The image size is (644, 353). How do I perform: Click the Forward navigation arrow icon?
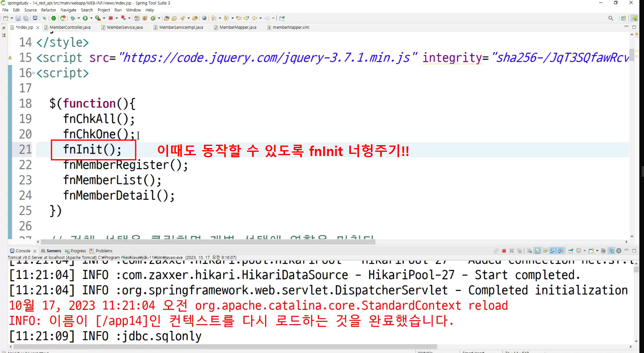267,18
